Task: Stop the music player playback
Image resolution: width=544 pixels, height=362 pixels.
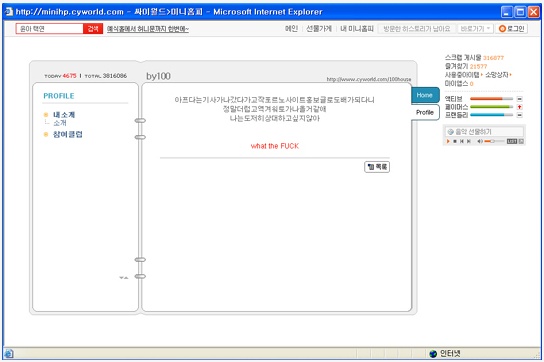Action: pyautogui.click(x=455, y=141)
